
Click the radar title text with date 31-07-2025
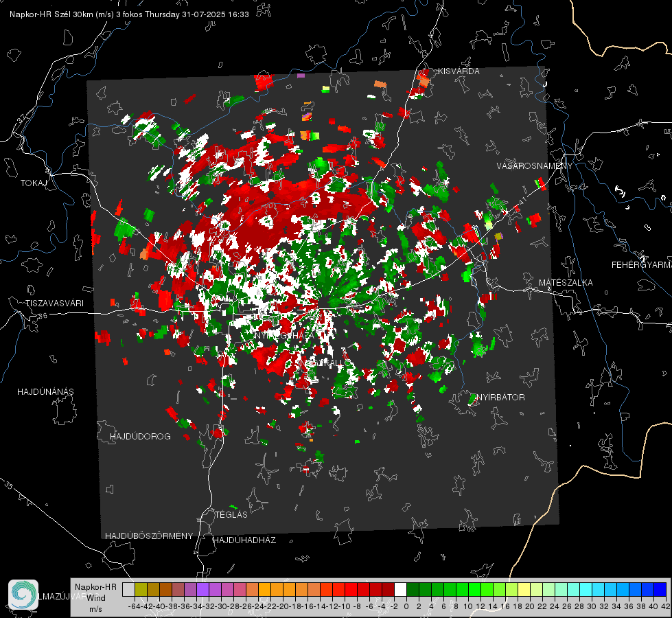click(129, 14)
